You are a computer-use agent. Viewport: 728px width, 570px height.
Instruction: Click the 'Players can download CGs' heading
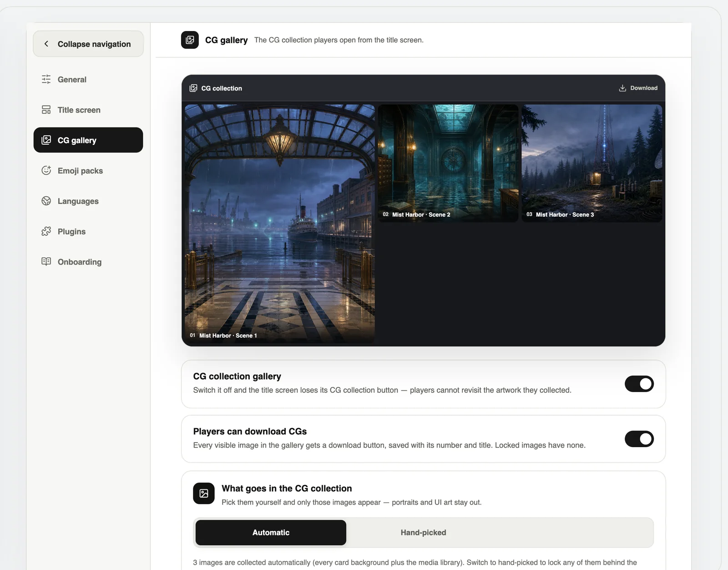pos(250,432)
